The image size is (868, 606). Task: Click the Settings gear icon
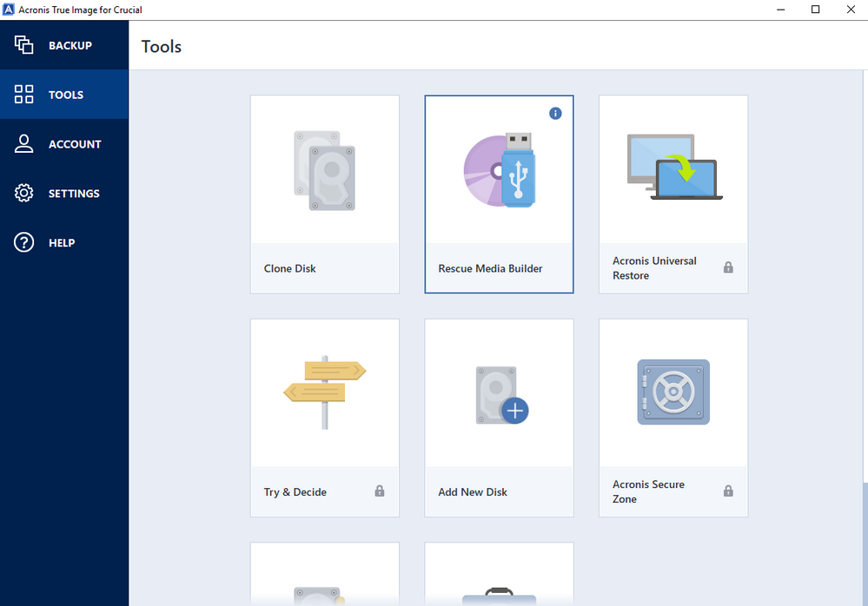(23, 193)
